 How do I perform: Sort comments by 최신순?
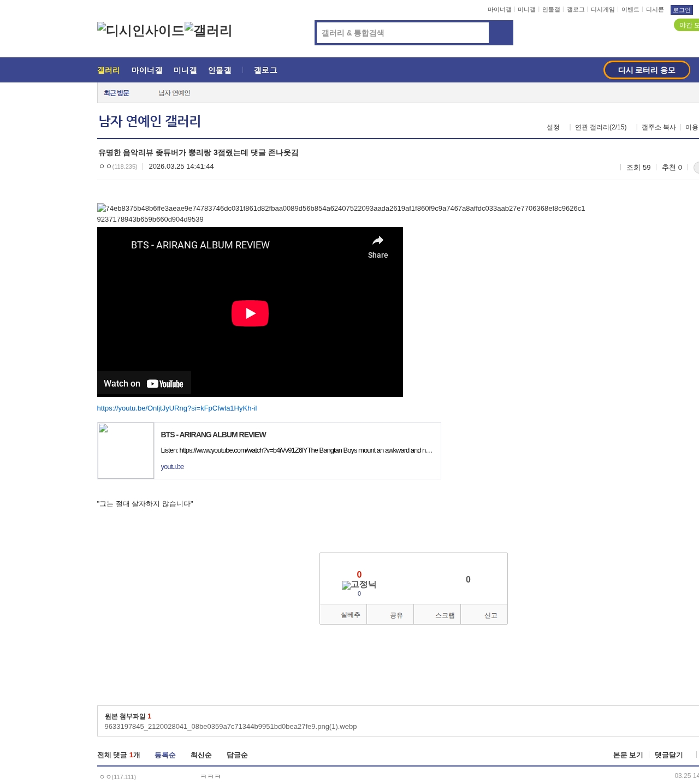[201, 755]
